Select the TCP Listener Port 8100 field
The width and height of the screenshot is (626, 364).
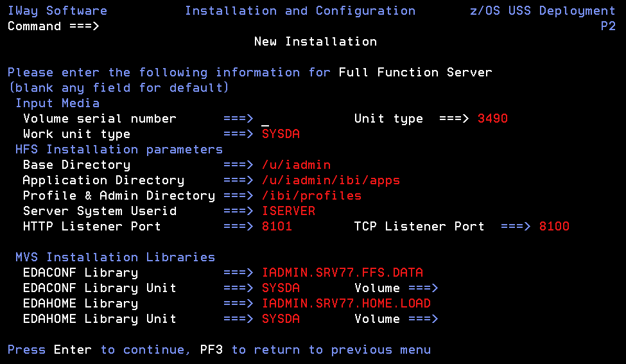coord(554,227)
